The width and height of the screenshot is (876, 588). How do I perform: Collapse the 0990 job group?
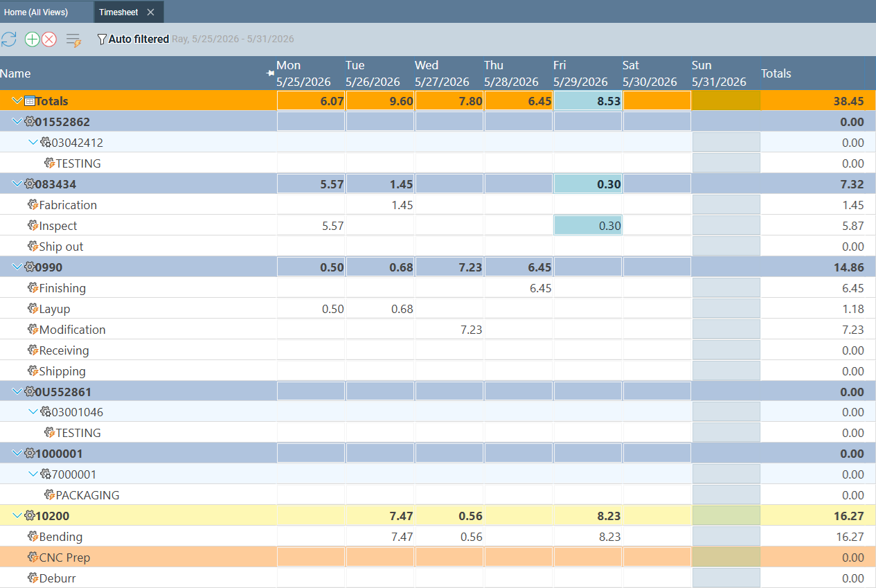pyautogui.click(x=17, y=267)
